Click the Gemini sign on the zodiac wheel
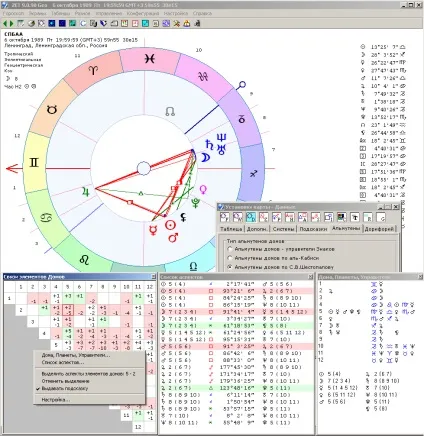Screen dimensions: 424x436 34,163
